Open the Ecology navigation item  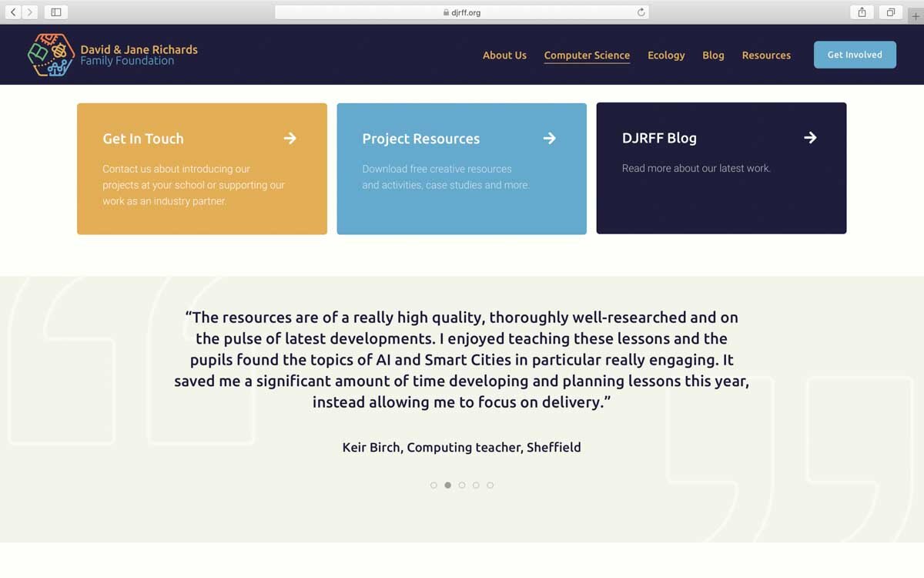tap(666, 55)
